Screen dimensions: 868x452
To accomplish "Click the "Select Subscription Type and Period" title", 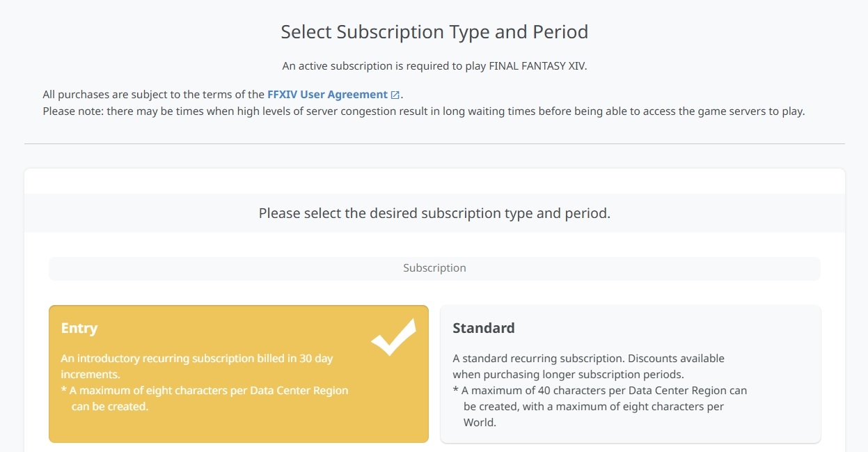I will 434,32.
